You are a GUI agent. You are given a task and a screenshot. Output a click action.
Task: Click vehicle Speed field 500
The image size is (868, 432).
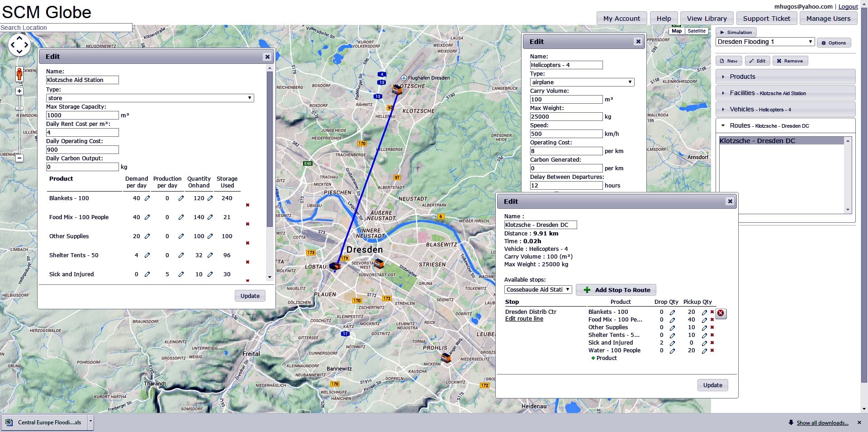click(566, 134)
